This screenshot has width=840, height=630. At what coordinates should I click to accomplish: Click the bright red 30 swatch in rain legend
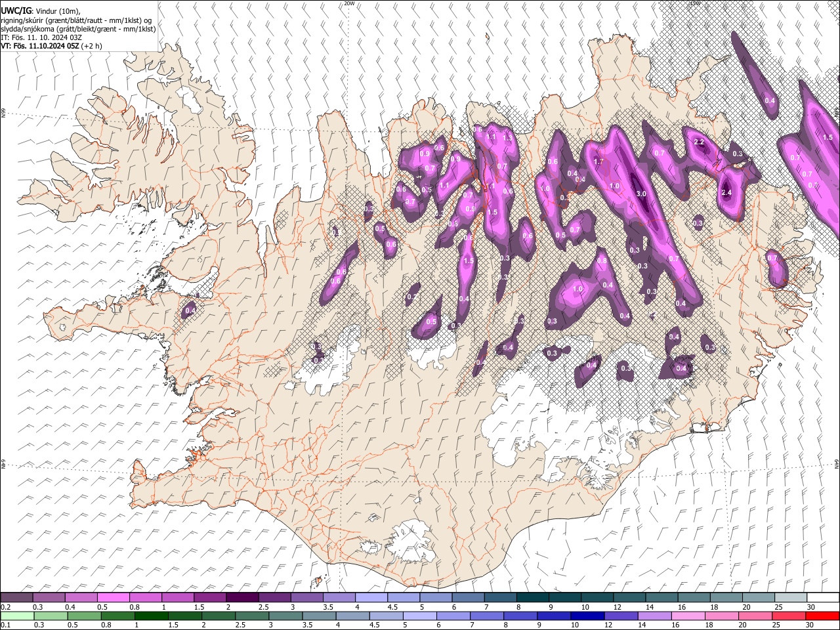pyautogui.click(x=822, y=616)
